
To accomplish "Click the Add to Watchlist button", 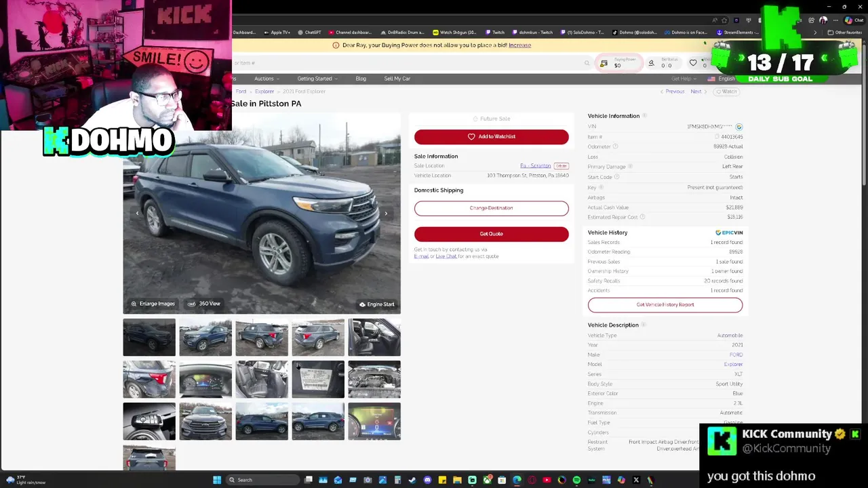I will tap(492, 137).
